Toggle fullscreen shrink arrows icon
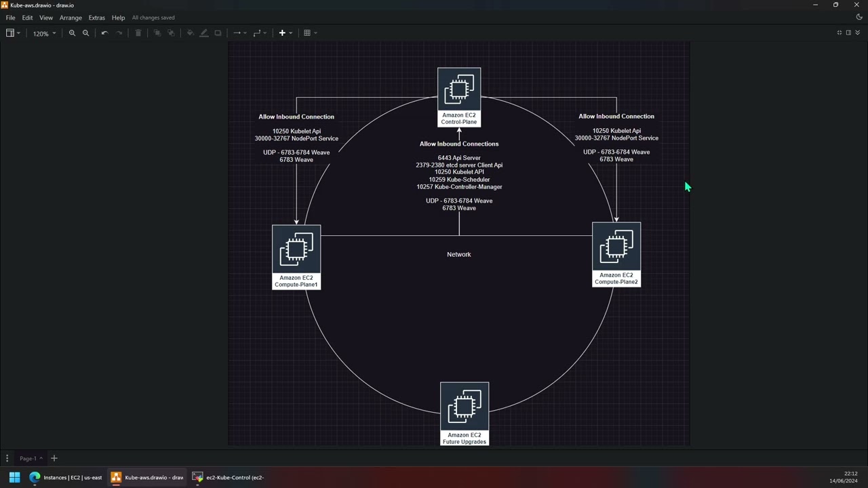This screenshot has height=488, width=868. pyautogui.click(x=840, y=33)
